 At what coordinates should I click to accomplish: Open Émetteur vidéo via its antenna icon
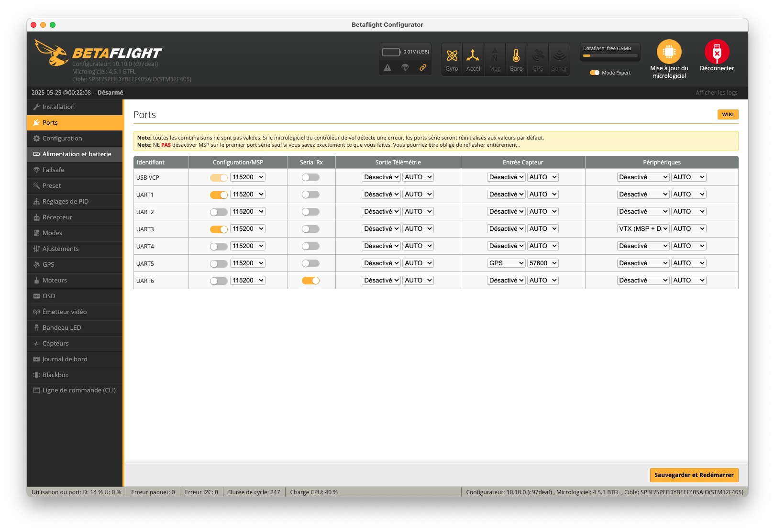pyautogui.click(x=36, y=312)
